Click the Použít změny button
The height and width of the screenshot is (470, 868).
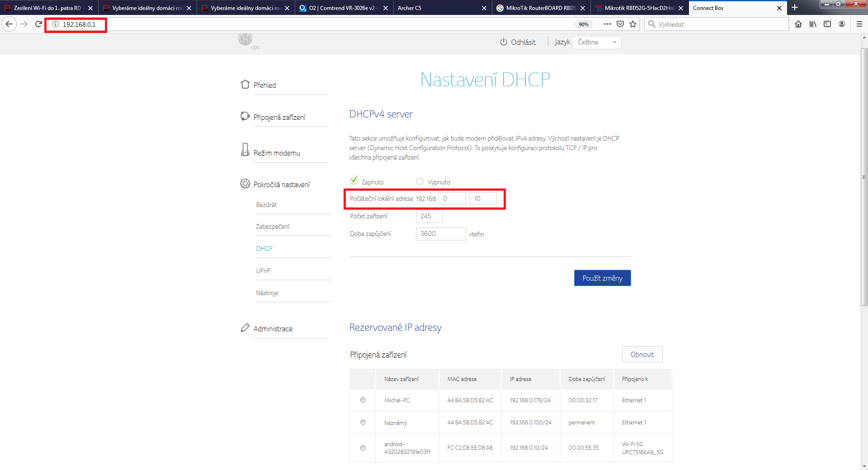tap(602, 278)
